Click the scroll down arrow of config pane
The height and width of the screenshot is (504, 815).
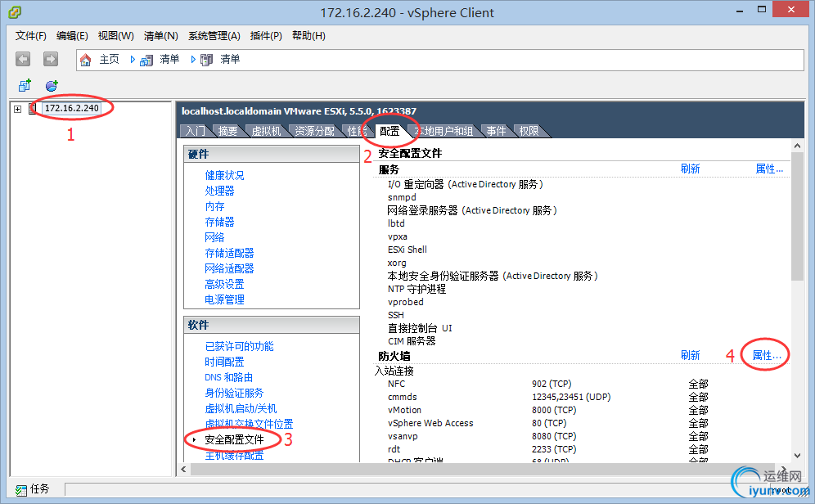[x=797, y=456]
